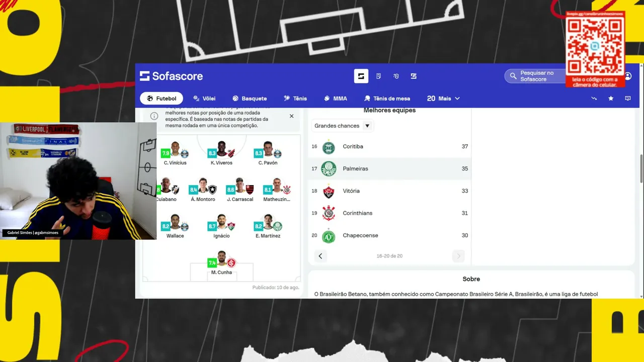Switch to the Tênis de mesa tab
644x362 pixels.
tap(387, 99)
